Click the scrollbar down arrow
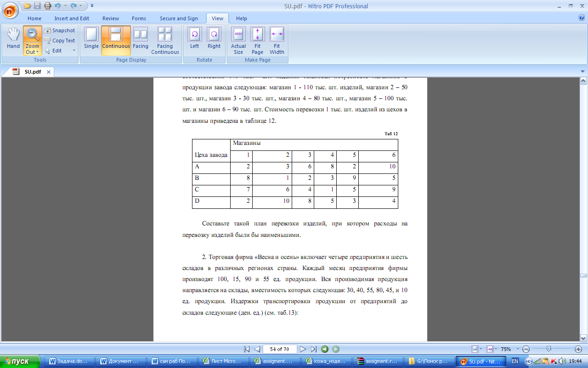 (x=583, y=338)
